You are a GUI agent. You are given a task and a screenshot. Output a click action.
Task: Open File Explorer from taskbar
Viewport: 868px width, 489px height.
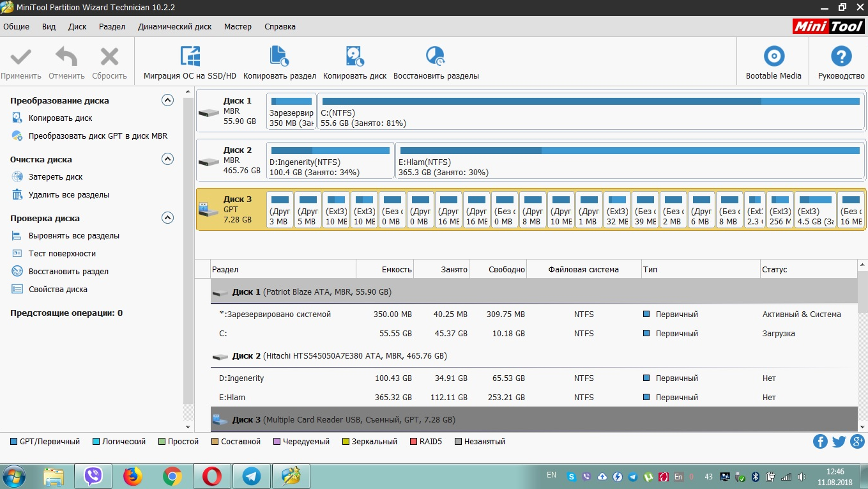(x=54, y=476)
